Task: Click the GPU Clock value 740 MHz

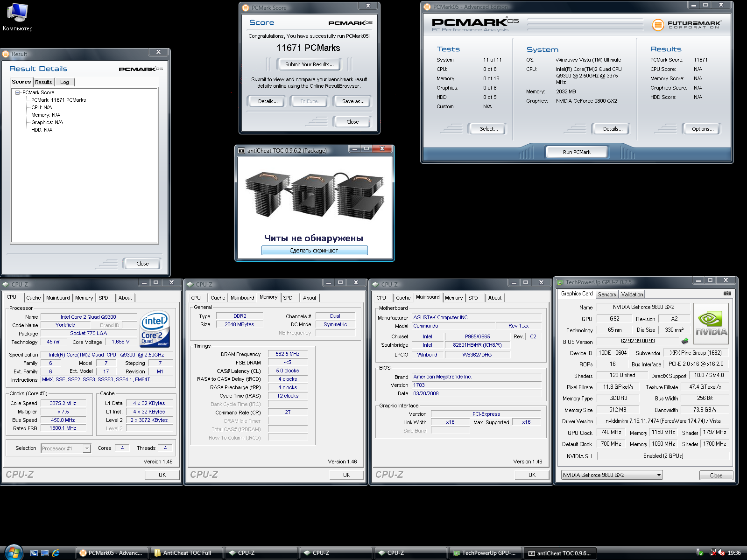Action: point(611,432)
